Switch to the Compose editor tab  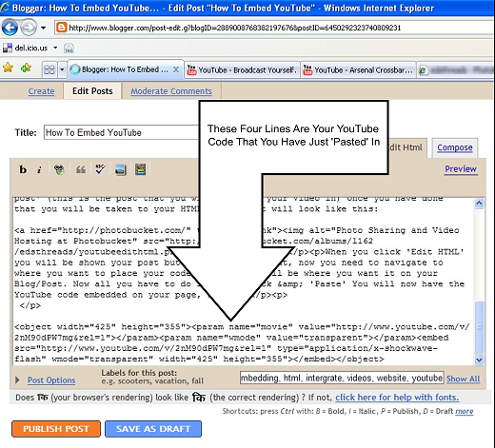455,147
